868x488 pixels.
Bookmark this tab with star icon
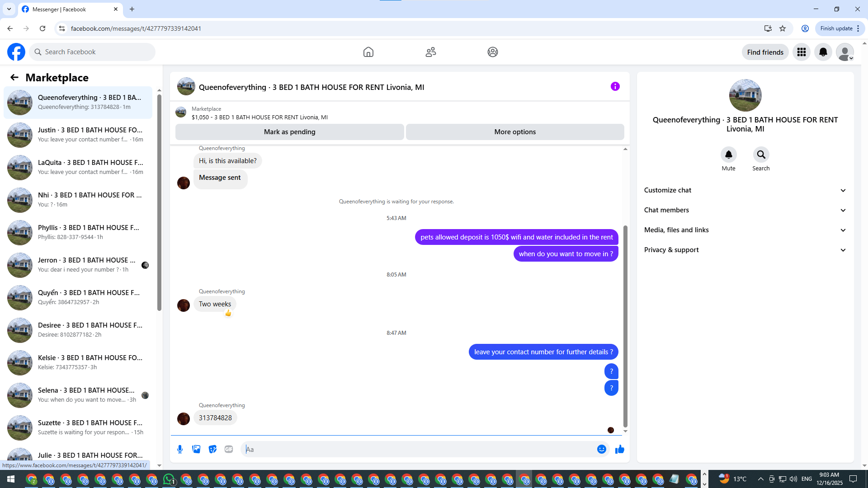coord(783,28)
